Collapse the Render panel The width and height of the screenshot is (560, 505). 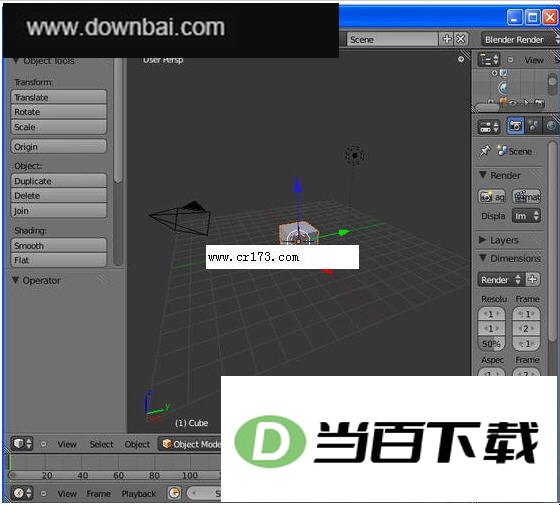tap(483, 175)
